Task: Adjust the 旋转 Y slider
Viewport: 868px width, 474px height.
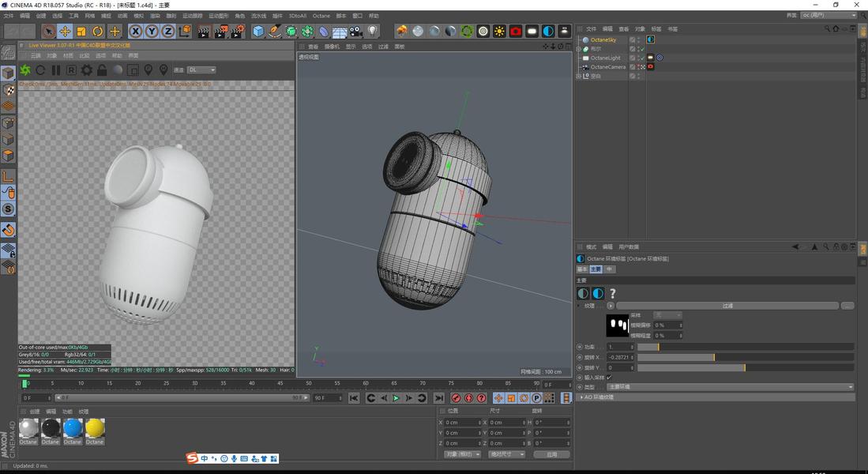Action: 745,367
